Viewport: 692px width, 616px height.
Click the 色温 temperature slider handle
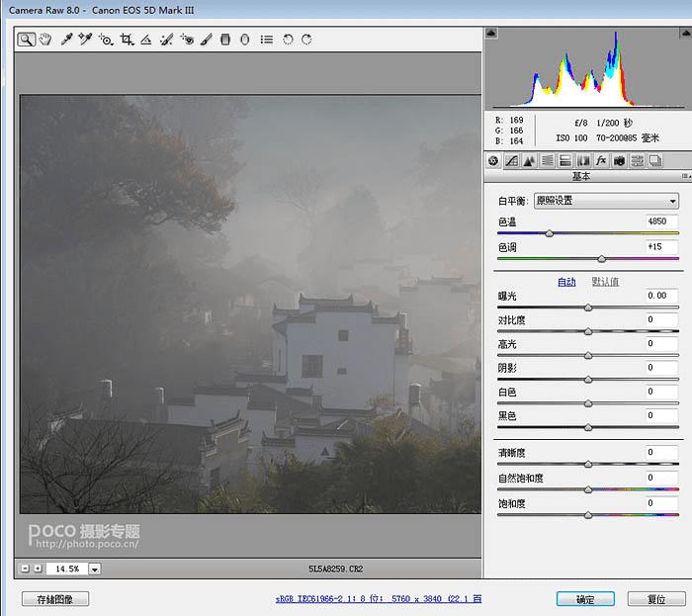pyautogui.click(x=549, y=233)
